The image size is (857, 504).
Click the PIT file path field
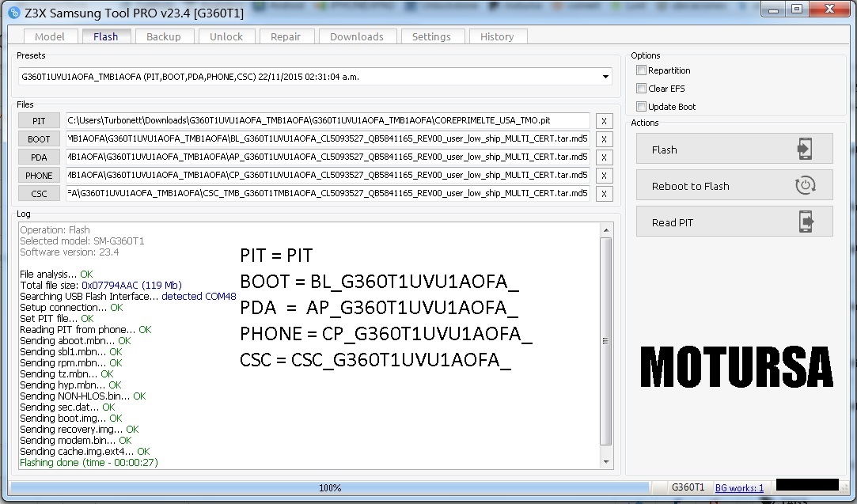tap(328, 121)
